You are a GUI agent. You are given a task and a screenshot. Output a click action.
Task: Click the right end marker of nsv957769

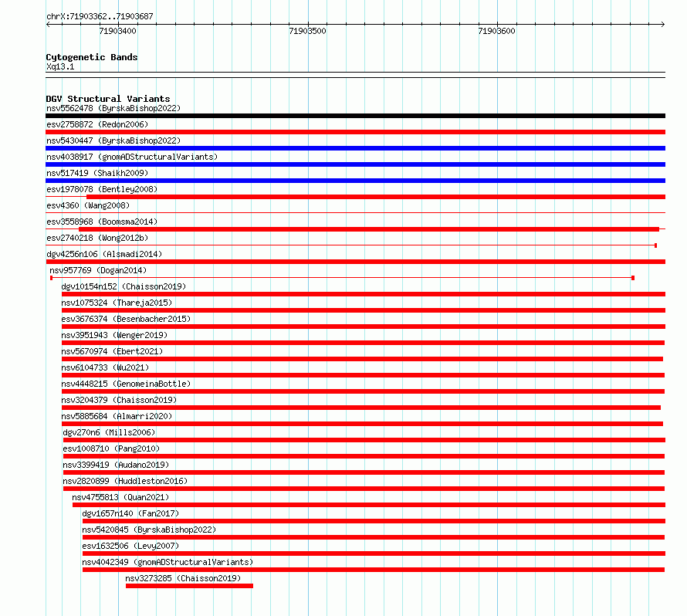(x=633, y=278)
